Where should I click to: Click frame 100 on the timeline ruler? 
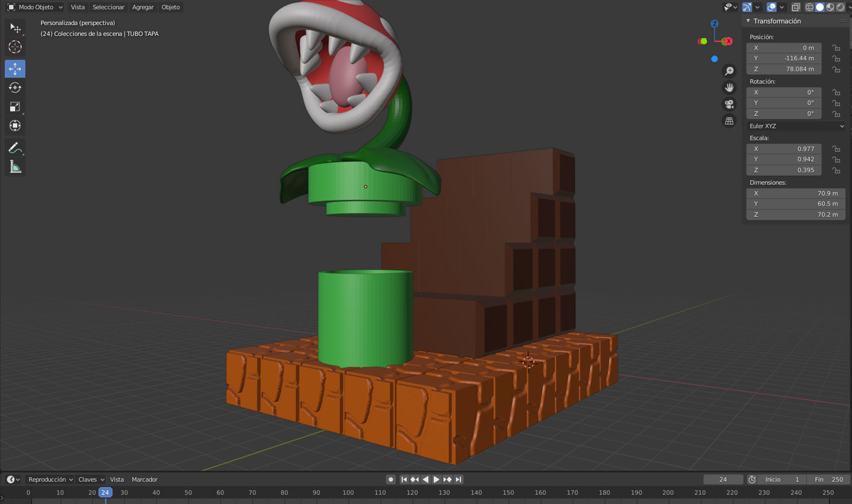348,492
